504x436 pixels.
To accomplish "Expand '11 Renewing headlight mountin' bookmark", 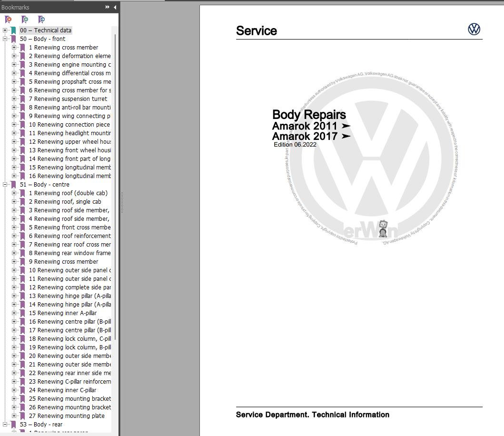I will [x=14, y=133].
